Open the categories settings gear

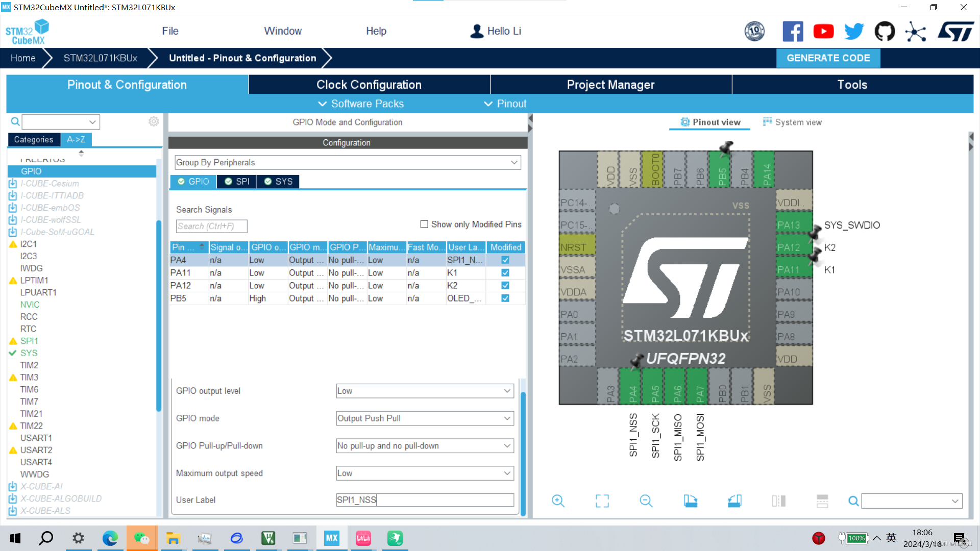point(154,121)
